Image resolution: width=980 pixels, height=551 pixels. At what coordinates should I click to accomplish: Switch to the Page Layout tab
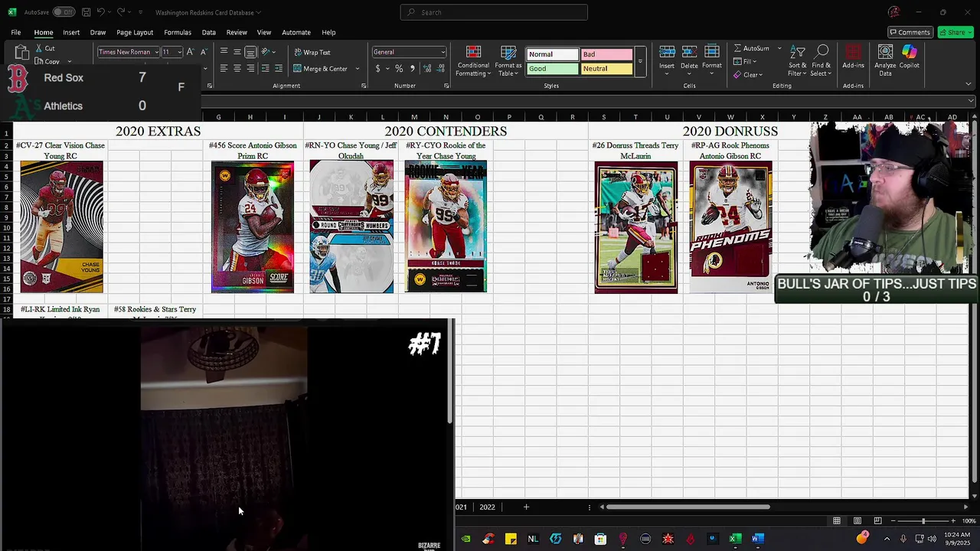[135, 32]
